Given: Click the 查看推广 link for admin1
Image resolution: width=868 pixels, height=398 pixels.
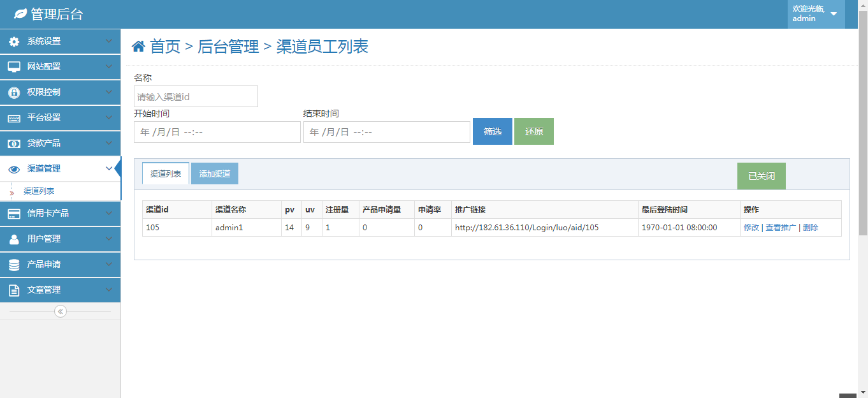Looking at the screenshot, I should point(780,228).
